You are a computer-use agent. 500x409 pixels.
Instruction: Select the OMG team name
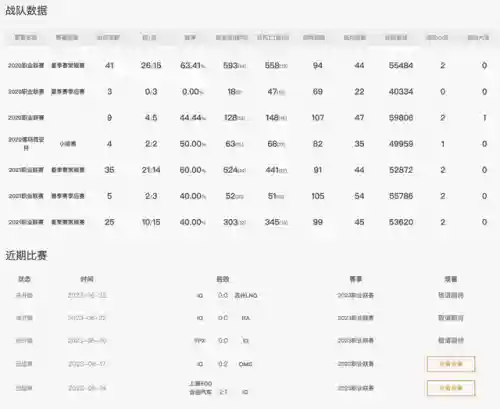pos(245,364)
